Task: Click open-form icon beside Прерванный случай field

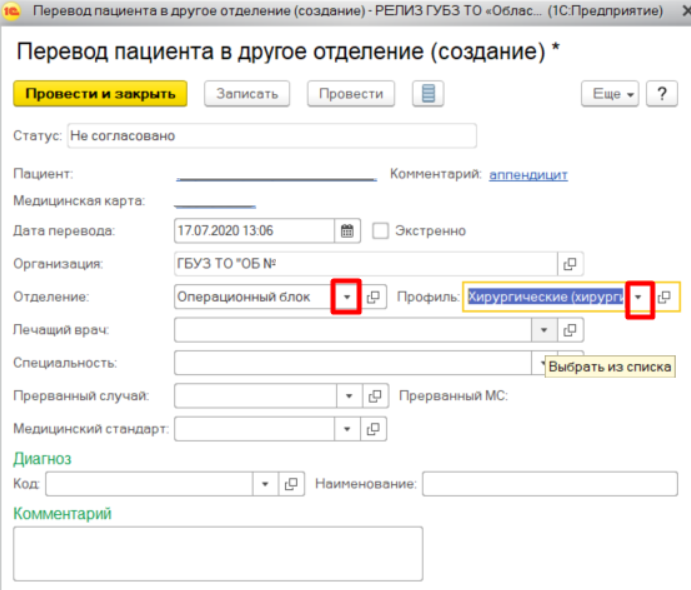Action: (375, 396)
